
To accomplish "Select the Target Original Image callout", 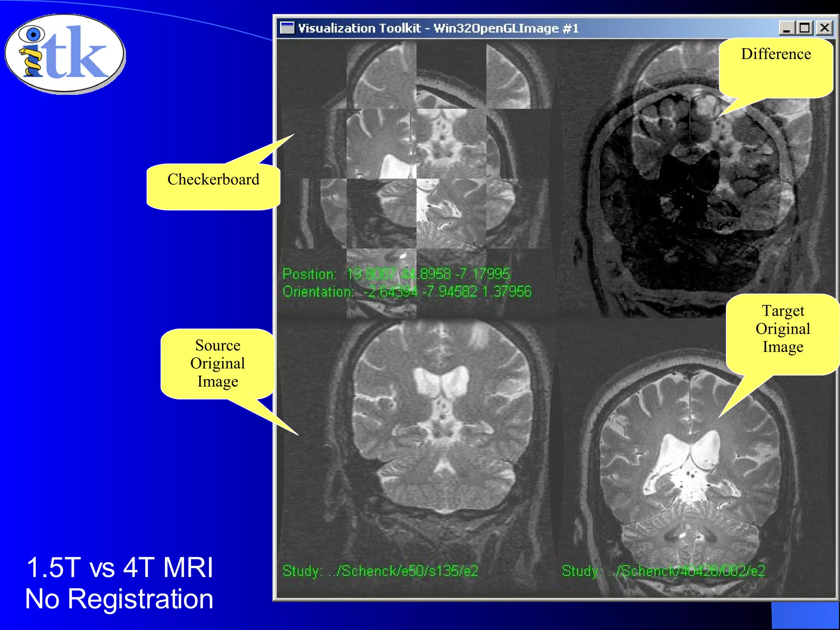I will point(783,329).
